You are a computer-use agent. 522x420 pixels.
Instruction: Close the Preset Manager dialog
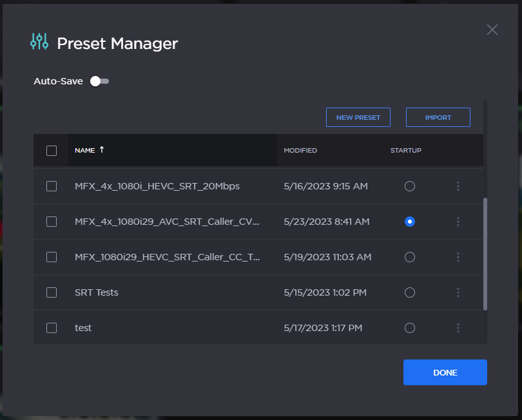pos(492,30)
